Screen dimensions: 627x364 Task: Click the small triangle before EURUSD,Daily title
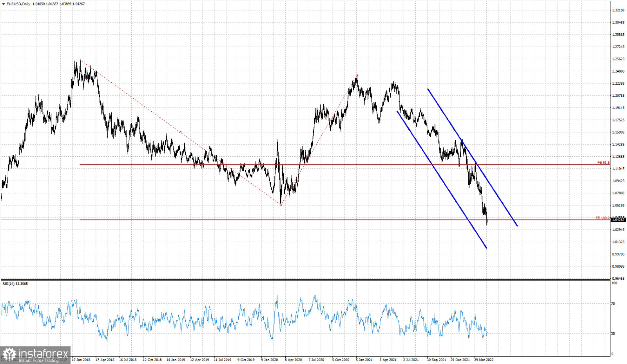[4, 4]
